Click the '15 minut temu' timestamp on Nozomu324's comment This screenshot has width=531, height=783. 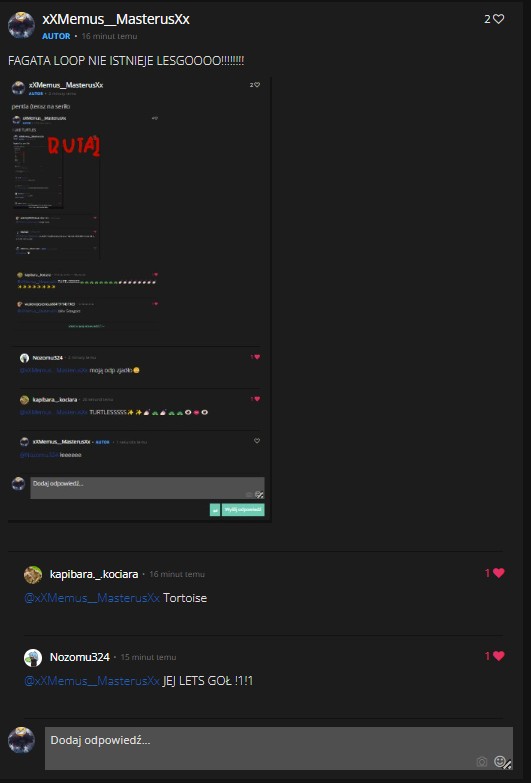pyautogui.click(x=148, y=657)
